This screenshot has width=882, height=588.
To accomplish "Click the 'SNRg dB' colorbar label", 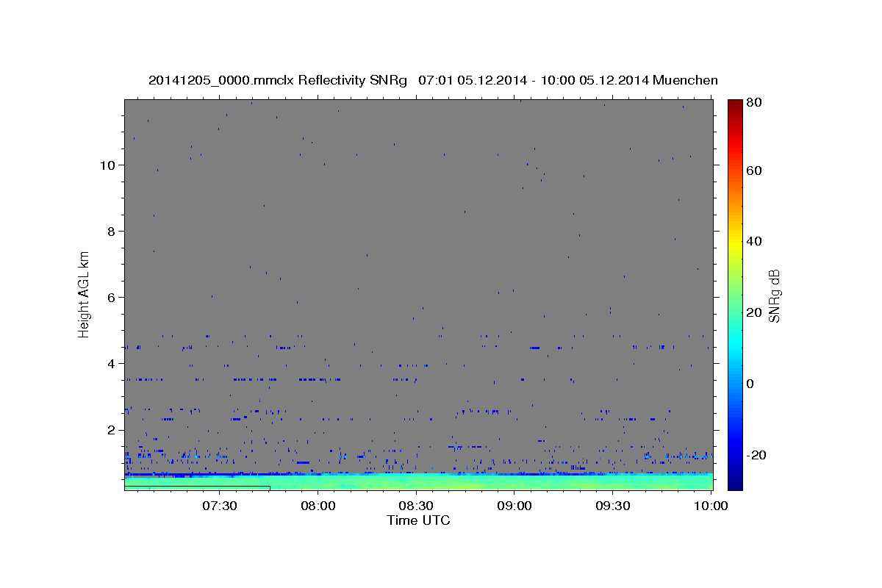I will point(774,295).
